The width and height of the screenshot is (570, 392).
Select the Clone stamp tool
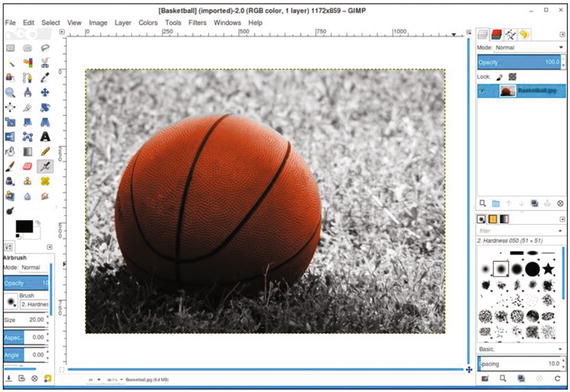click(28, 181)
